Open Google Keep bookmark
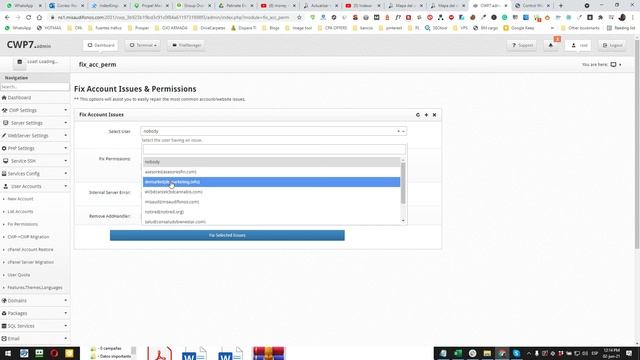 coord(519,28)
